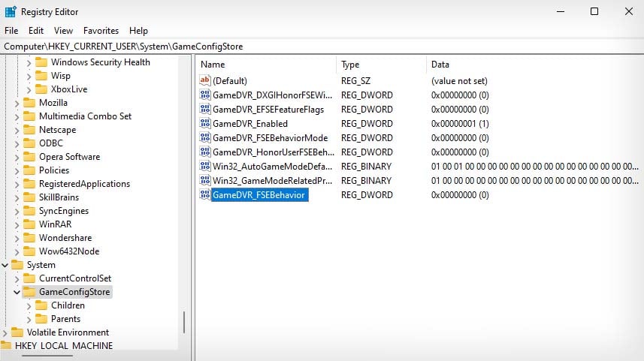Click the ODBC folder icon
This screenshot has height=361, width=644.
point(29,143)
